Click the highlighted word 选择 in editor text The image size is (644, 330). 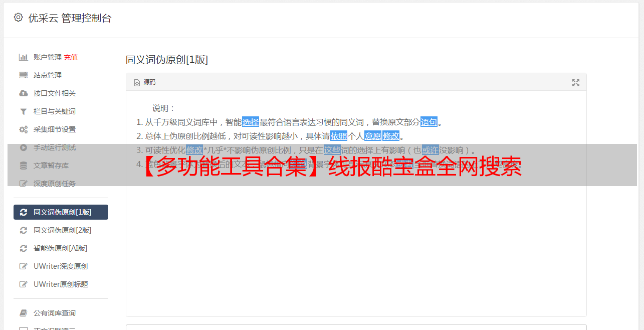(251, 122)
